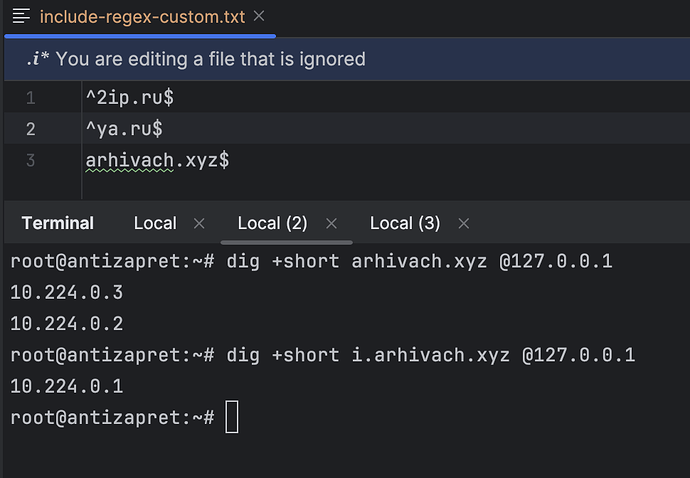Click line number 1 in the gutter
690x478 pixels.
(30, 98)
